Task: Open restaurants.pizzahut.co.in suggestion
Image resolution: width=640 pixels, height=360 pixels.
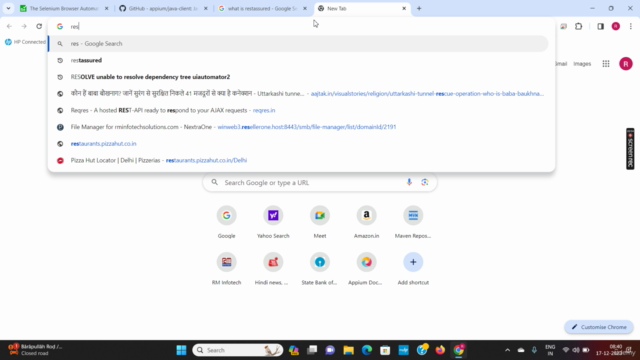Action: (298, 144)
